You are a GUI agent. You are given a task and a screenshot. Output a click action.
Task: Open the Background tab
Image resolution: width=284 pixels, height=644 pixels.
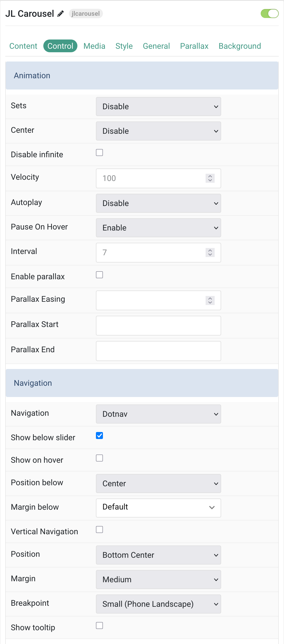[x=240, y=46]
